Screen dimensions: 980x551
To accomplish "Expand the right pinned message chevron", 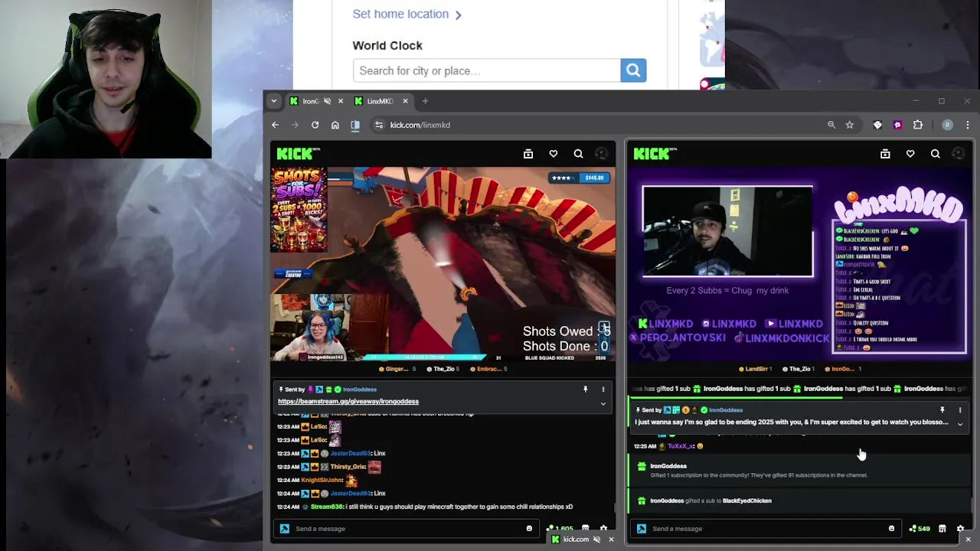I will (x=960, y=424).
